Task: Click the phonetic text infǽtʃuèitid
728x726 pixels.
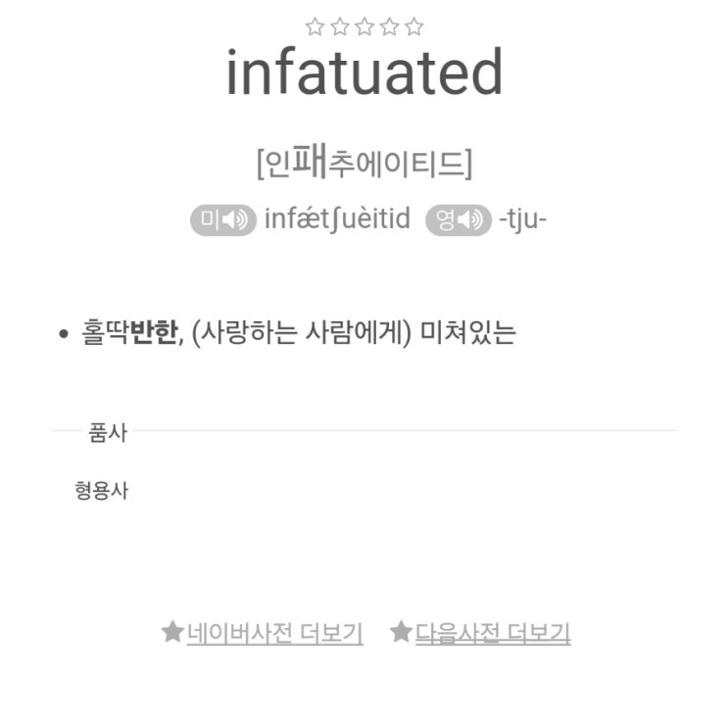Action: tap(337, 219)
